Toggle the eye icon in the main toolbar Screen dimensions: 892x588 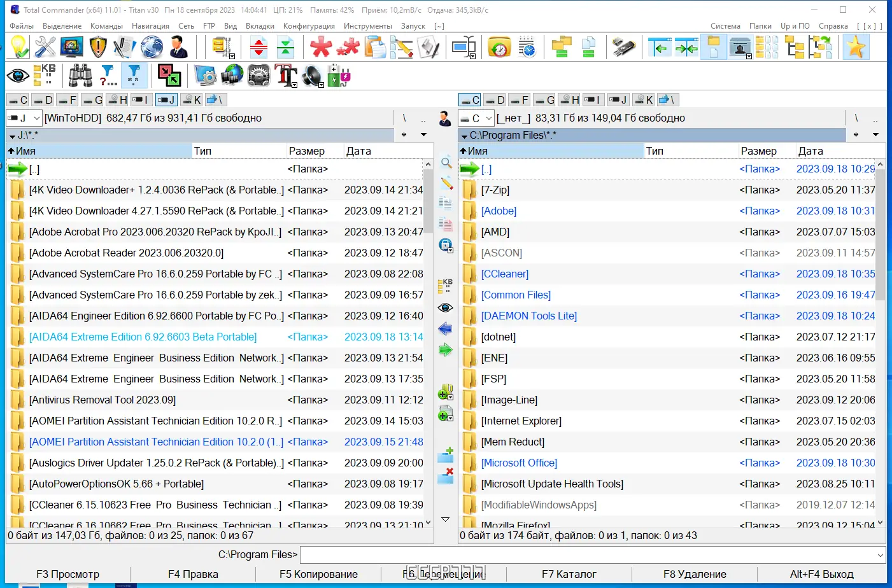tap(18, 76)
